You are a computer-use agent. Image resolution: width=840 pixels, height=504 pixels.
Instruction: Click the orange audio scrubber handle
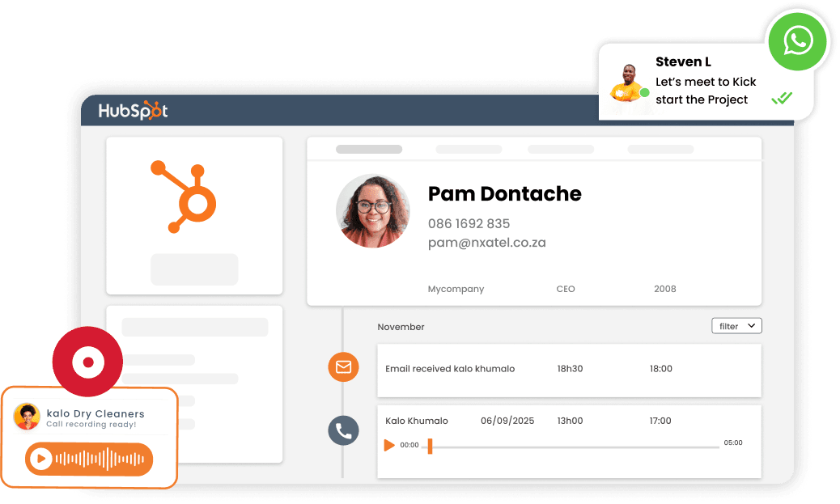(430, 446)
